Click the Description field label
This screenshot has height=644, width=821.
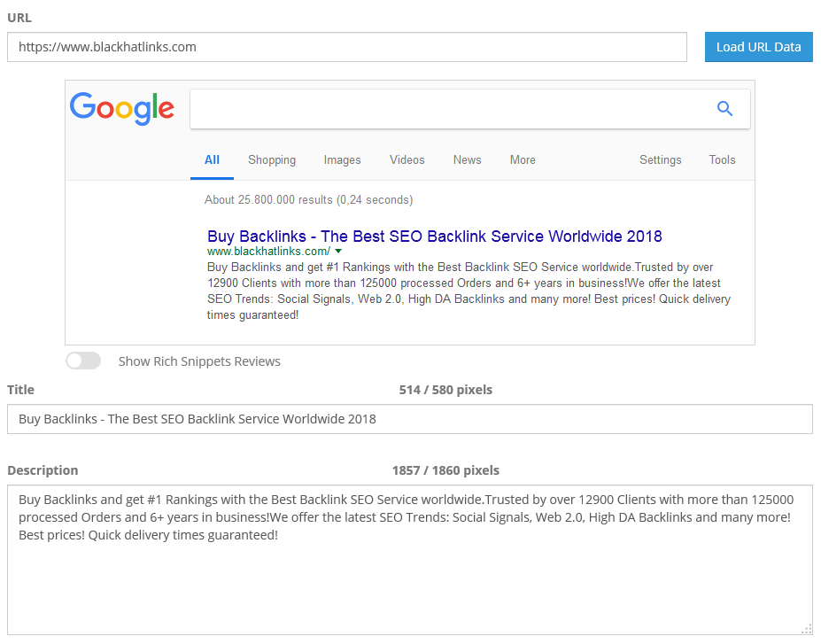point(43,470)
